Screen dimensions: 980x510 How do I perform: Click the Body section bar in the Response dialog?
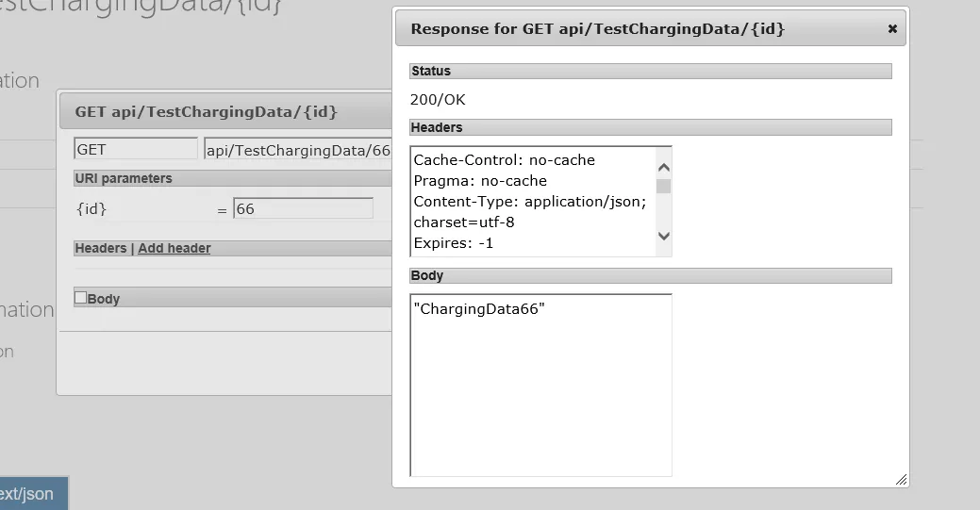(x=651, y=275)
